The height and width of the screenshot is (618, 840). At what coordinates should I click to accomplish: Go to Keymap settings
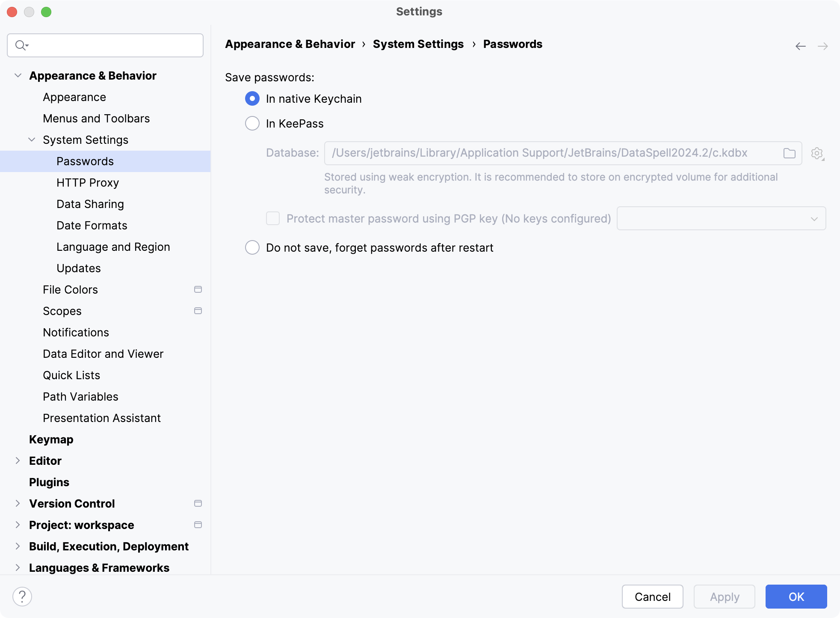click(x=51, y=440)
